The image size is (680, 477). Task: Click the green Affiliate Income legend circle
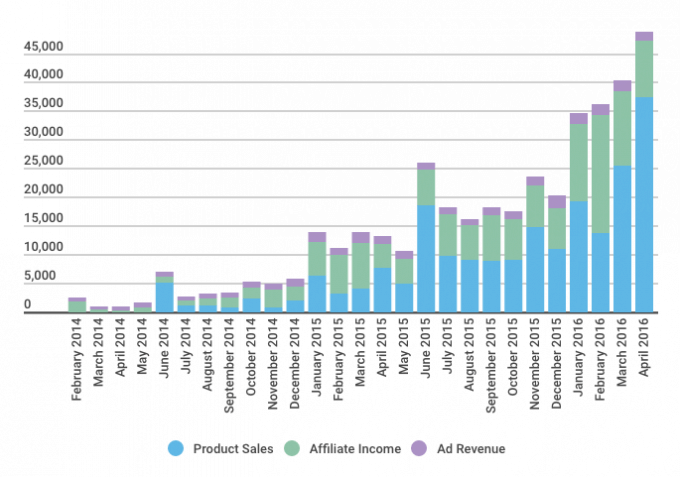(292, 448)
